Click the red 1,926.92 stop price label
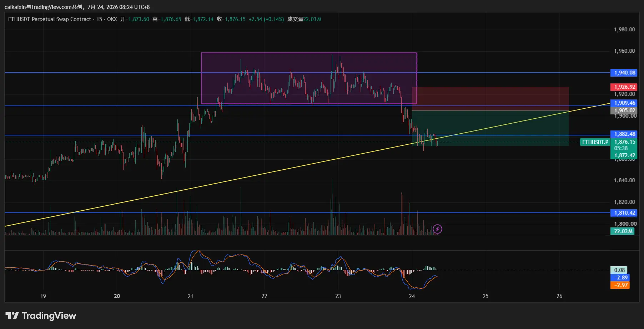This screenshot has height=329, width=644. tap(624, 87)
